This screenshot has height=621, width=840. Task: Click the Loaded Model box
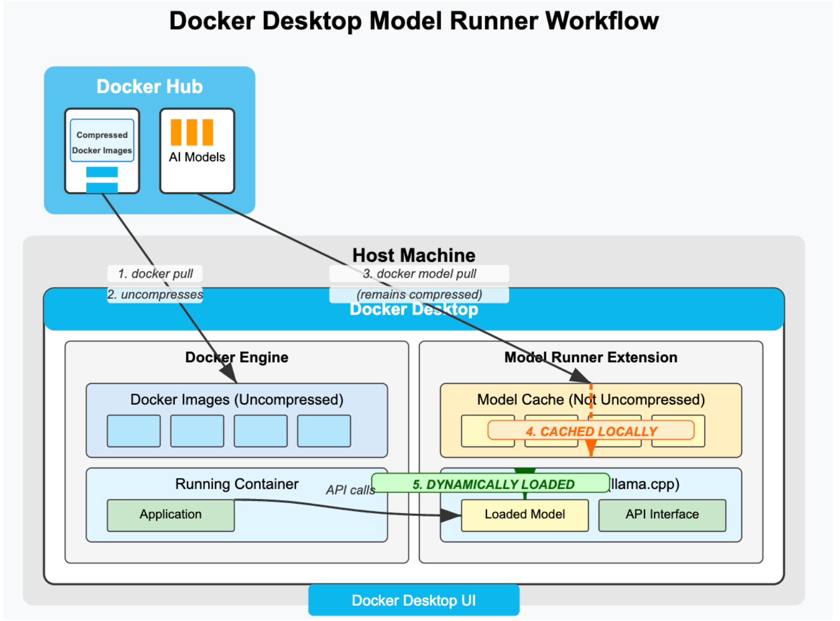coord(525,515)
